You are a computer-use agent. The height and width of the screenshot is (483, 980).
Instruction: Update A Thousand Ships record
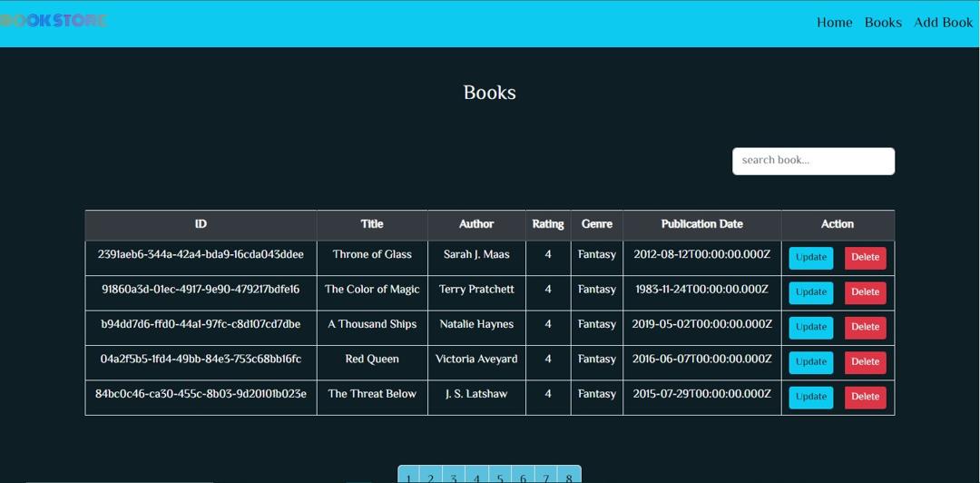click(x=810, y=327)
